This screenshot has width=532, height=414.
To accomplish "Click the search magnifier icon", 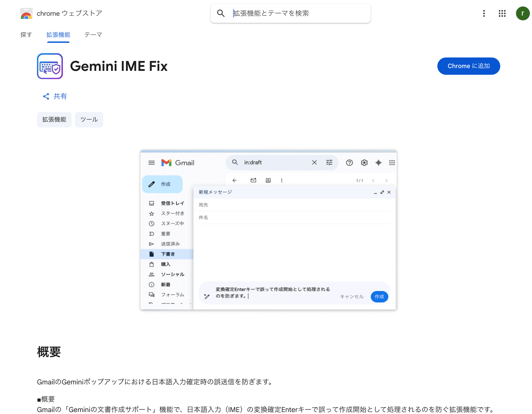I will [x=221, y=13].
